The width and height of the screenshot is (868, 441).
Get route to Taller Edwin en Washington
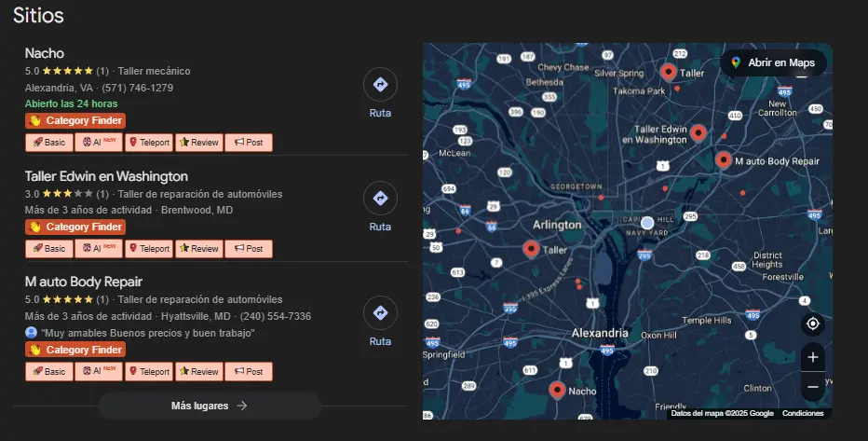[x=380, y=199]
